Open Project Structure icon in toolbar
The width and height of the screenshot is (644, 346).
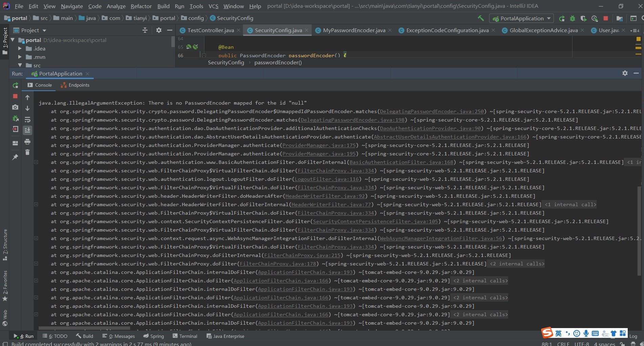620,18
